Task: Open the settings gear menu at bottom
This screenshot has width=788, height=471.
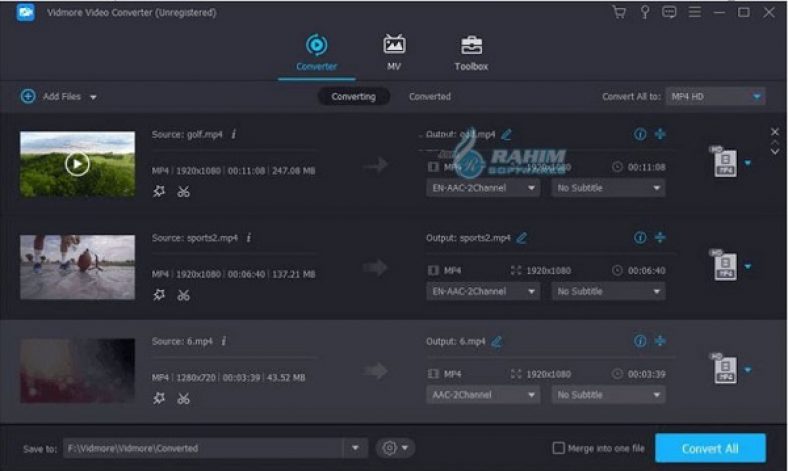Action: pyautogui.click(x=395, y=448)
